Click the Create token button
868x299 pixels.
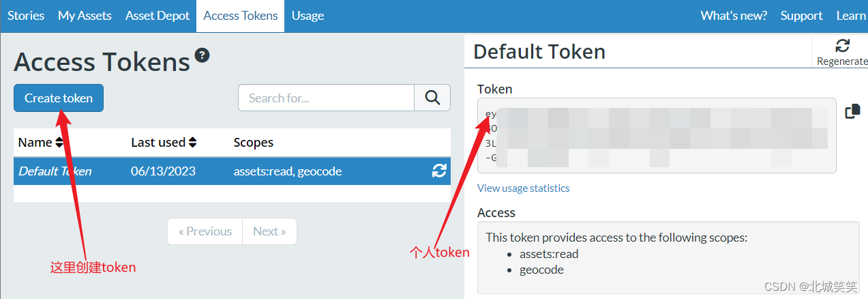pyautogui.click(x=59, y=98)
